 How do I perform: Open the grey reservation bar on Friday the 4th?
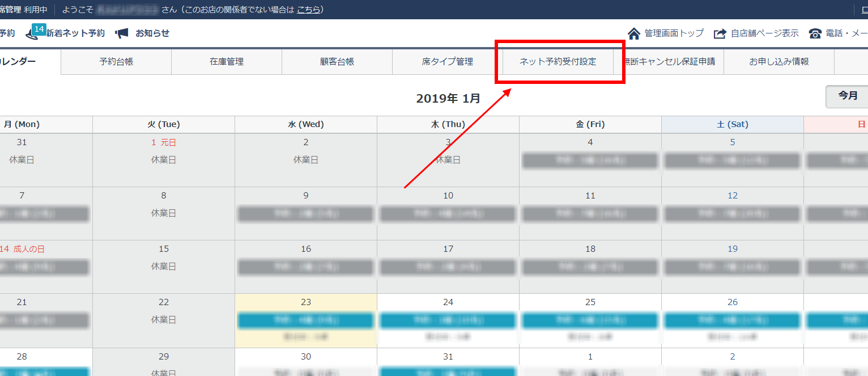(590, 160)
